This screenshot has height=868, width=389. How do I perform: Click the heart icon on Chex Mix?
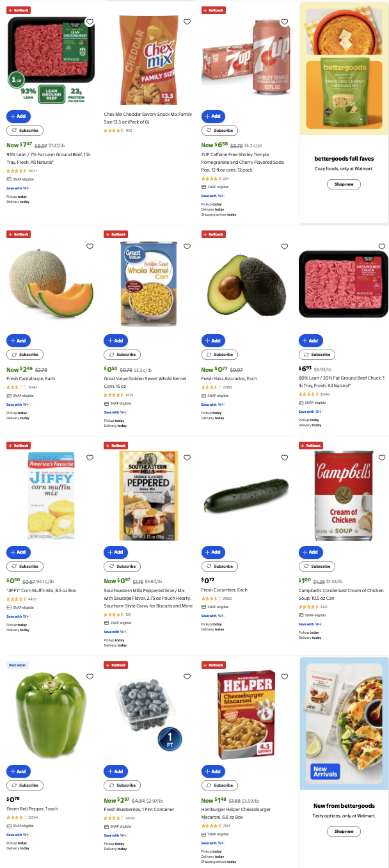[187, 21]
